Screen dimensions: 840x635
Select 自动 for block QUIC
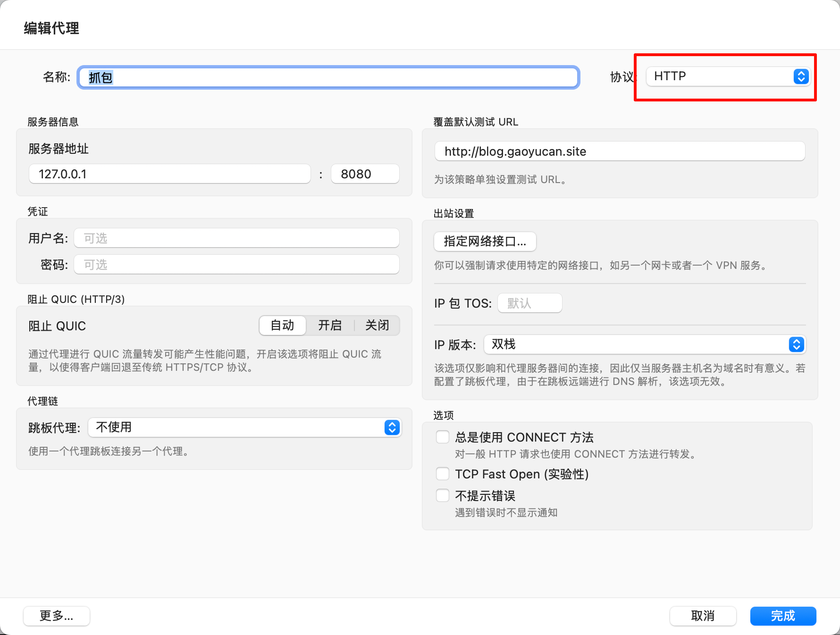(282, 326)
